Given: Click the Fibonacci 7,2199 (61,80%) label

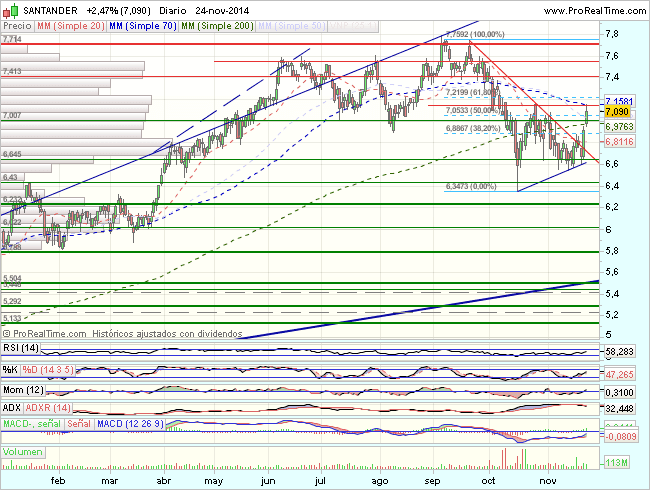Looking at the screenshot, I should [x=472, y=92].
